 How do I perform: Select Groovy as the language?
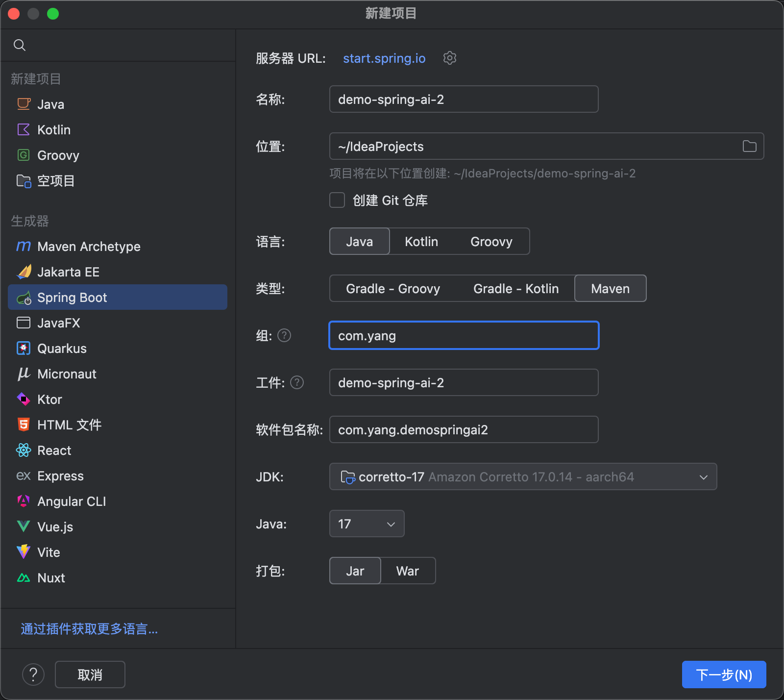[491, 241]
